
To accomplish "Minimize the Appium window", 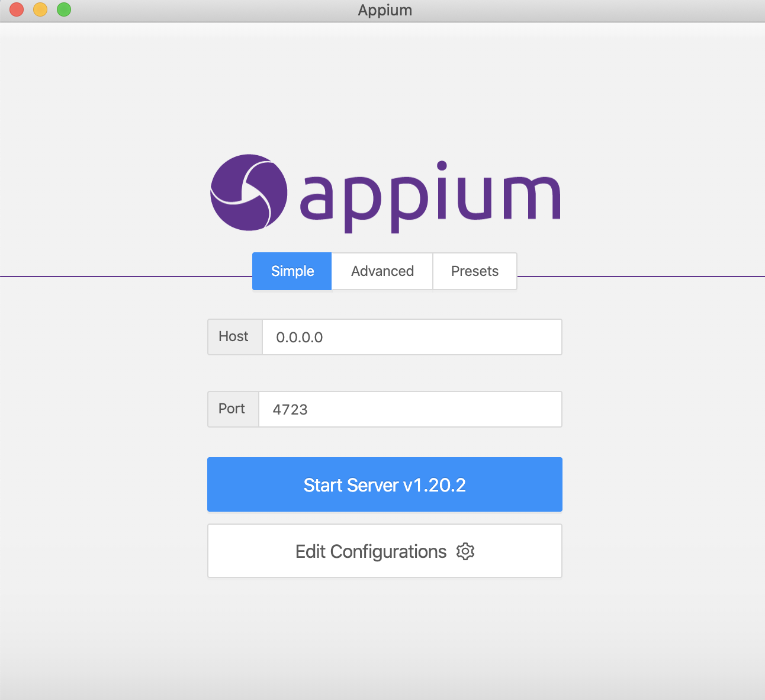I will [40, 9].
